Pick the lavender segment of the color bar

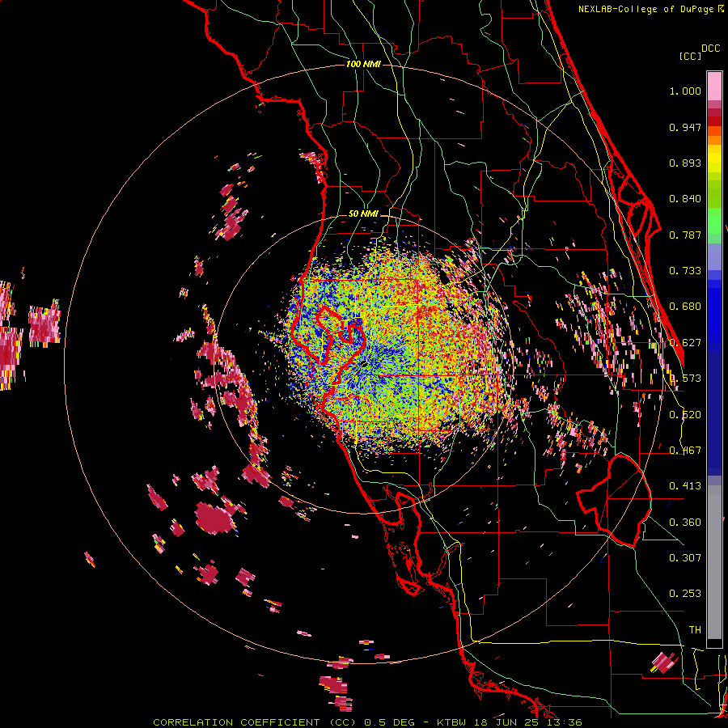click(x=714, y=256)
